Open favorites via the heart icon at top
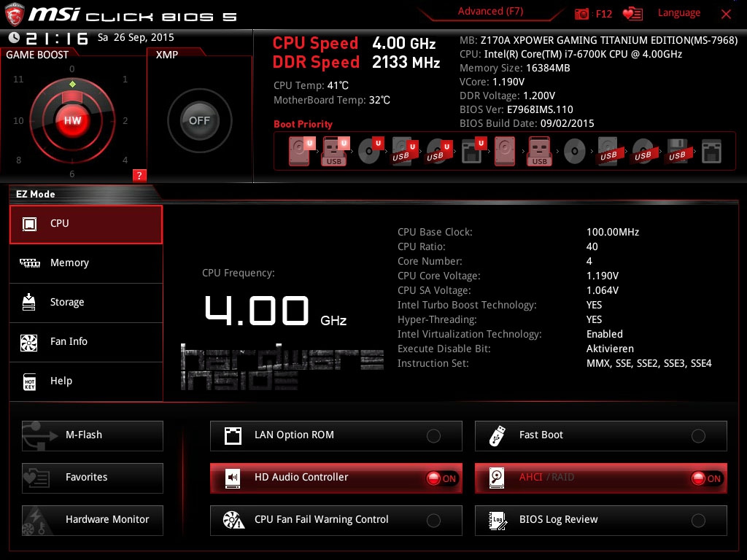 coord(632,14)
